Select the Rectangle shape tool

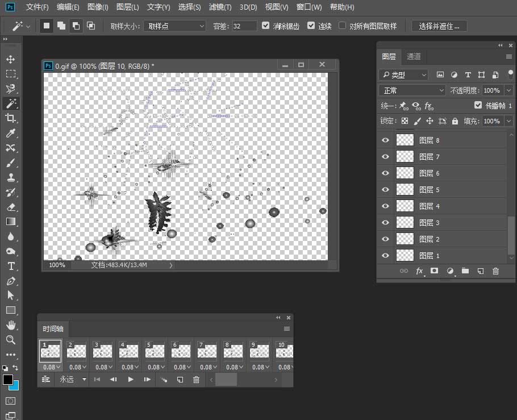coord(11,310)
